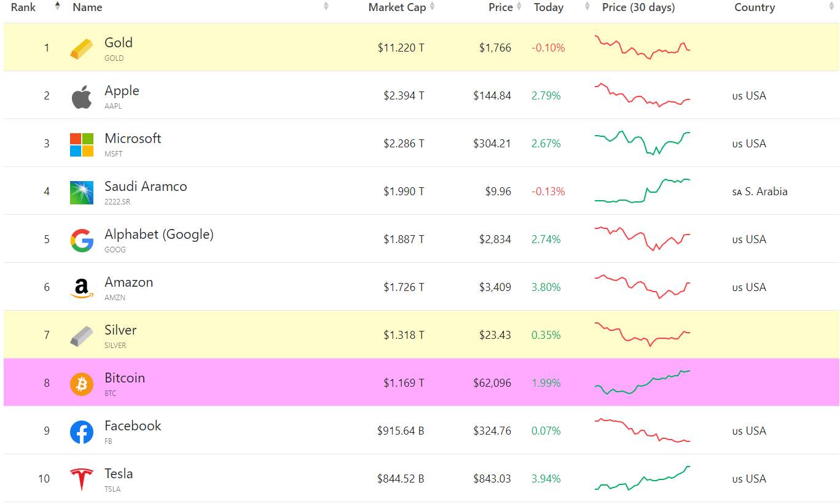Open the Saudi Aramco link
Screen dimensions: 840x504
tap(146, 186)
